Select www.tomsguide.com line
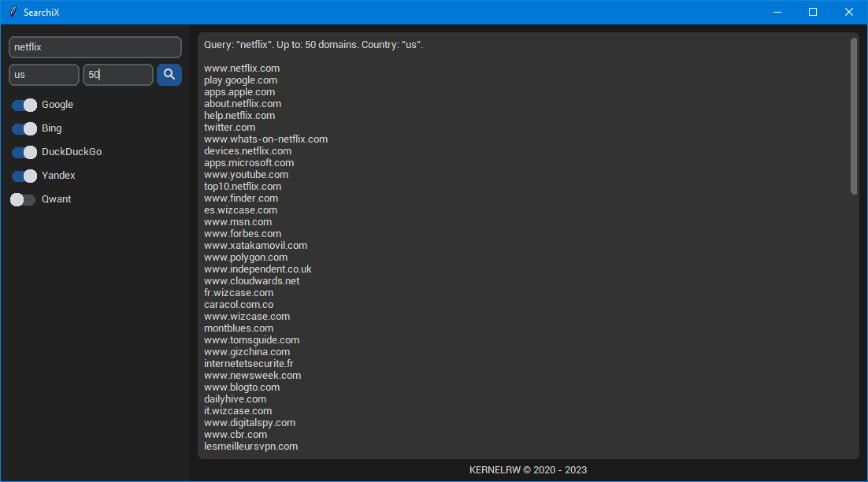This screenshot has width=868, height=482. [x=251, y=339]
